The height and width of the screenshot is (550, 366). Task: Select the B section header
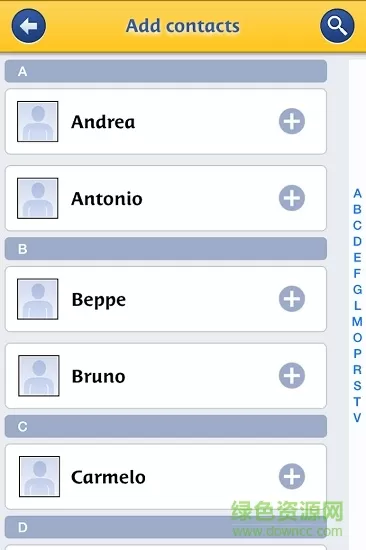(x=166, y=249)
